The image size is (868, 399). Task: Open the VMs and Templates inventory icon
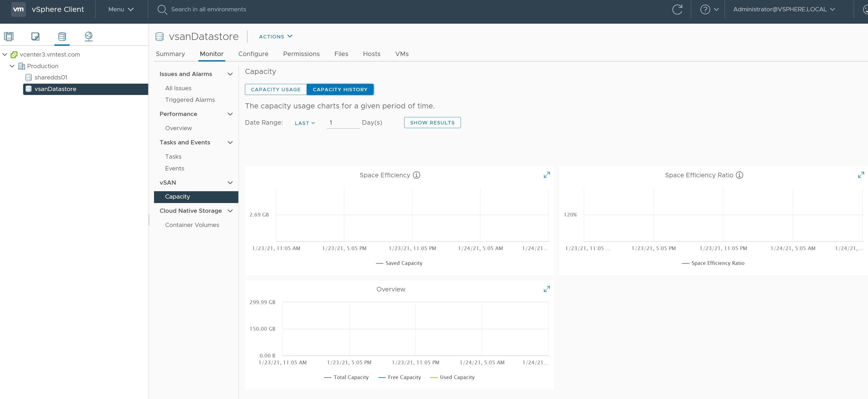coord(35,36)
